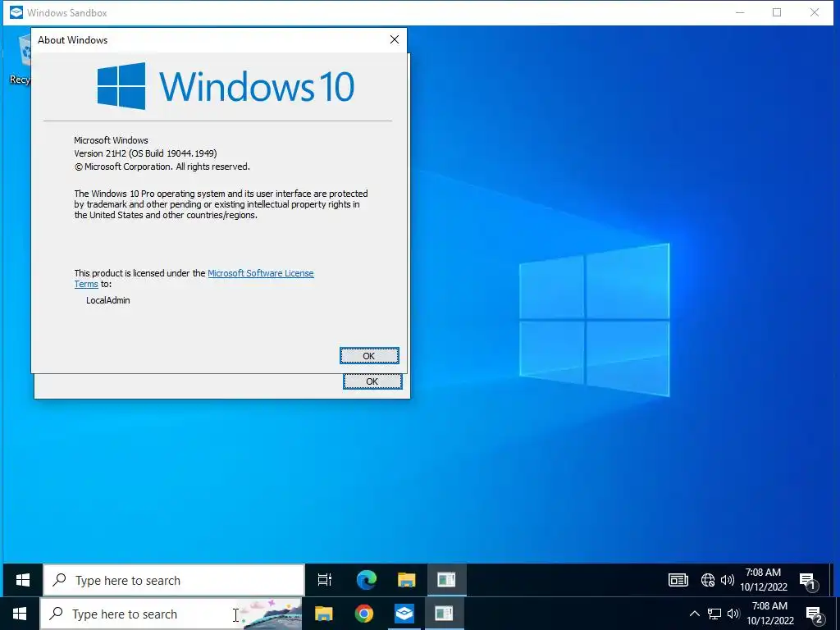Click the Microsoft Corporation copyright line
The height and width of the screenshot is (630, 840).
click(x=162, y=167)
